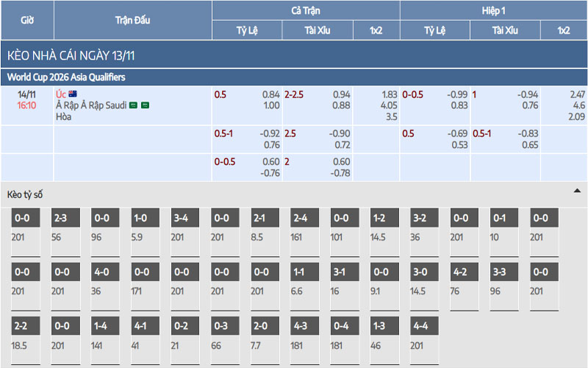This screenshot has height=368, width=588.
Task: Collapse the Kèo tỷ số section arrow
Action: [x=577, y=191]
